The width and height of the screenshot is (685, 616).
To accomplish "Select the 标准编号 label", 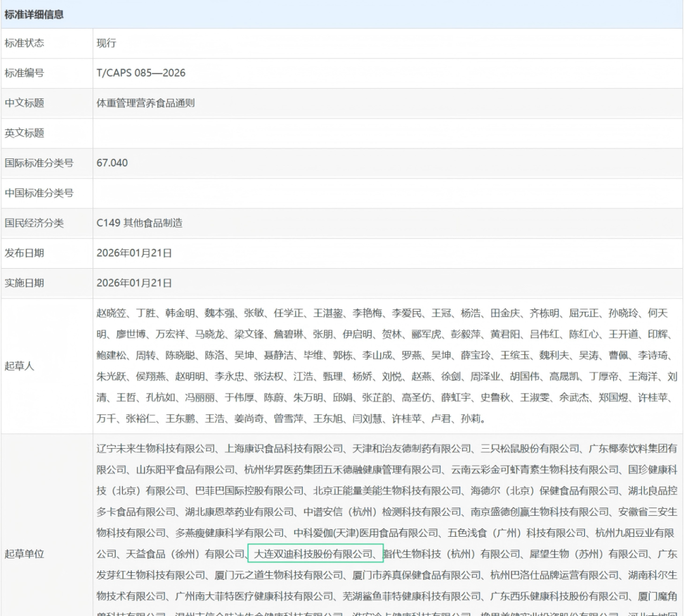I will [x=24, y=73].
